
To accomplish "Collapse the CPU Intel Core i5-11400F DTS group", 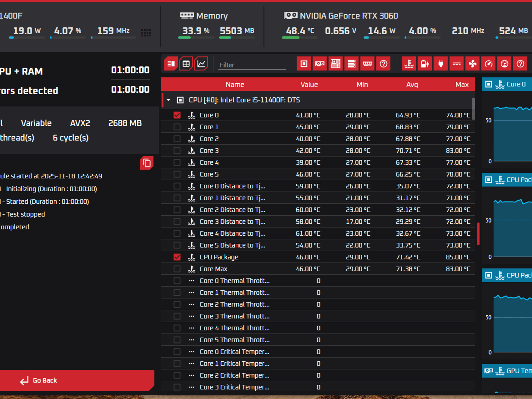I will 169,100.
